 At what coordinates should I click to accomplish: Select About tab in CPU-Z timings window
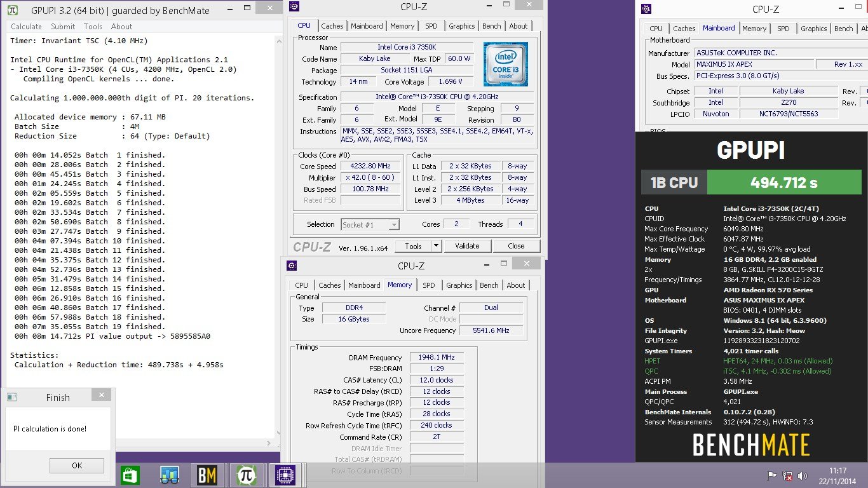tap(516, 285)
